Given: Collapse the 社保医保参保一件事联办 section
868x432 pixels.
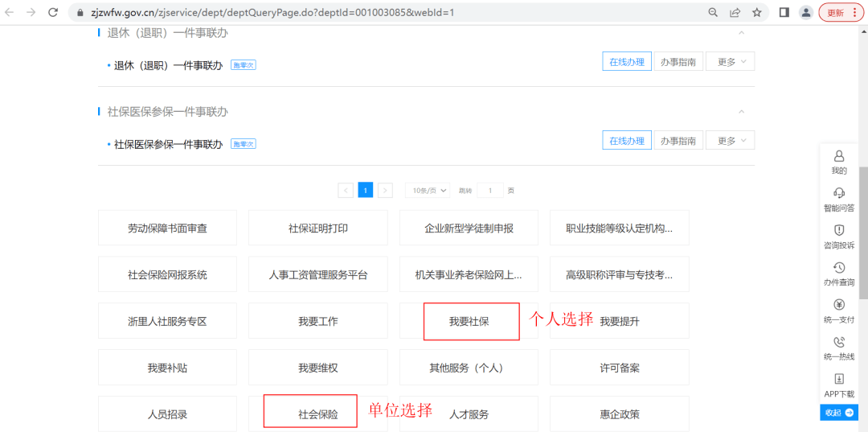Looking at the screenshot, I should pyautogui.click(x=741, y=112).
